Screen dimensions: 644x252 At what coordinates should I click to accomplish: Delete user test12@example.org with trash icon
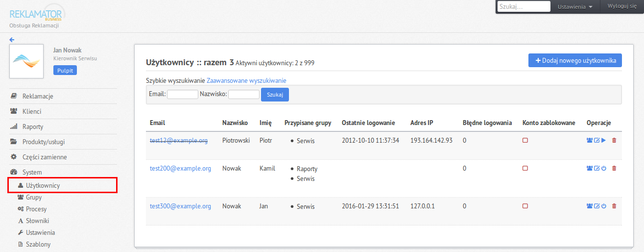click(614, 141)
